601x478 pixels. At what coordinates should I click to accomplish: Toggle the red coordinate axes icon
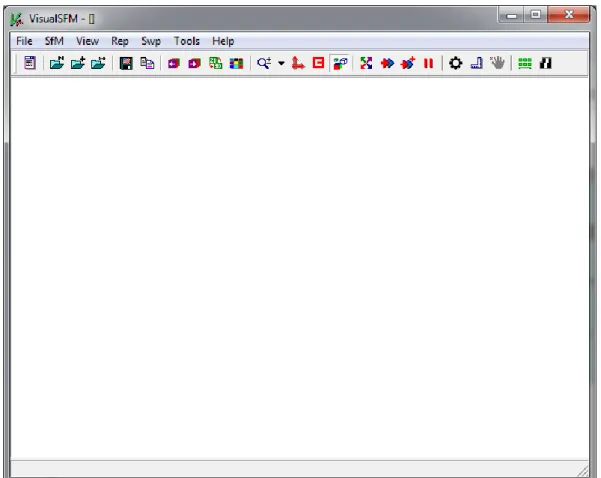pyautogui.click(x=298, y=63)
